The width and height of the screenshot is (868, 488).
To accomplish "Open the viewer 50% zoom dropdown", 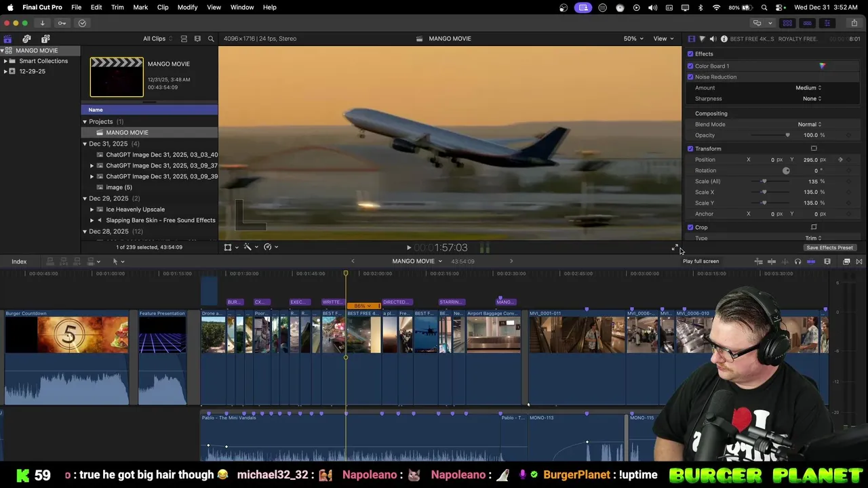I will tap(633, 39).
